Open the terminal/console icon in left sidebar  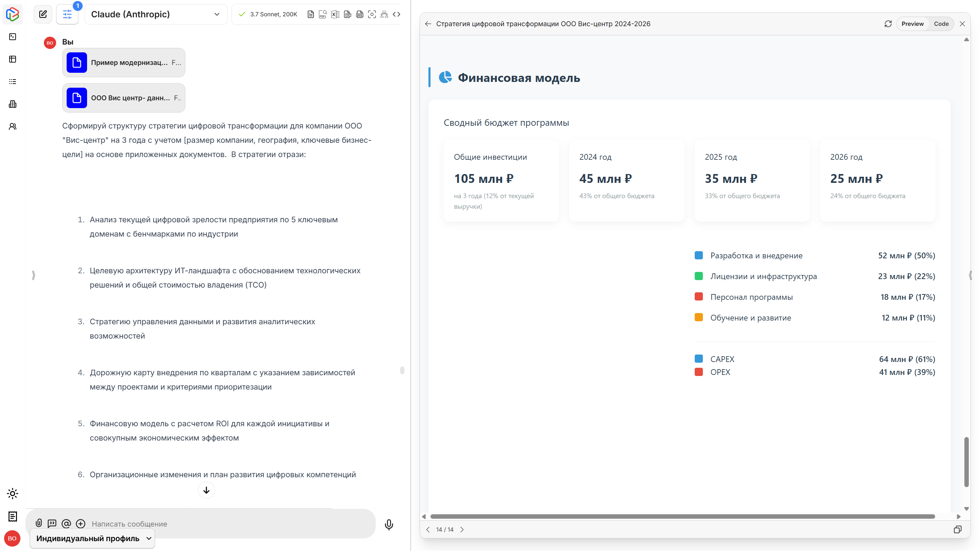click(x=13, y=36)
